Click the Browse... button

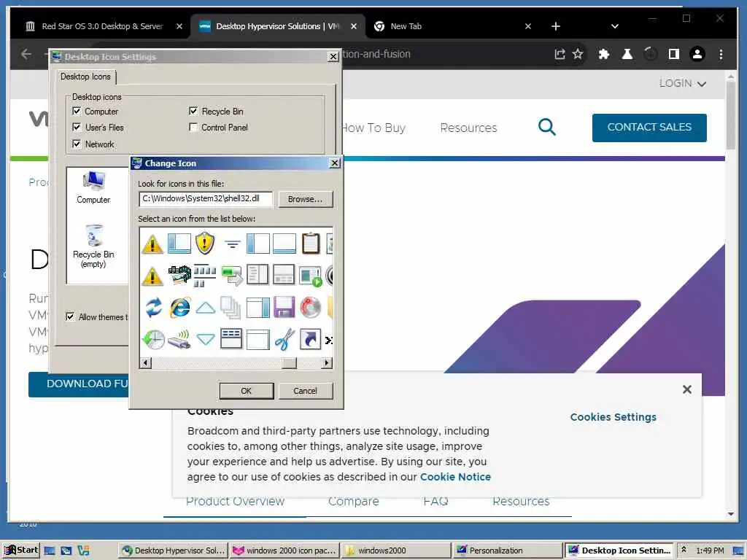coord(306,199)
